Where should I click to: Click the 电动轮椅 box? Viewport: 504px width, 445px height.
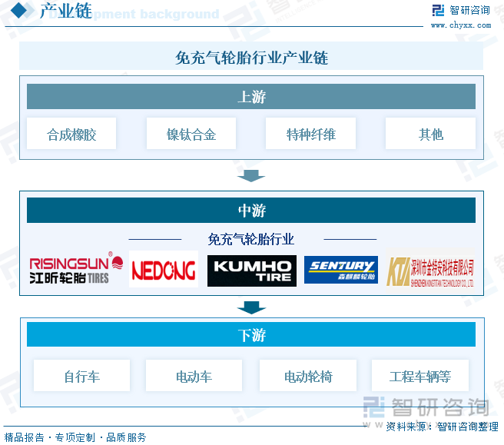[308, 376]
